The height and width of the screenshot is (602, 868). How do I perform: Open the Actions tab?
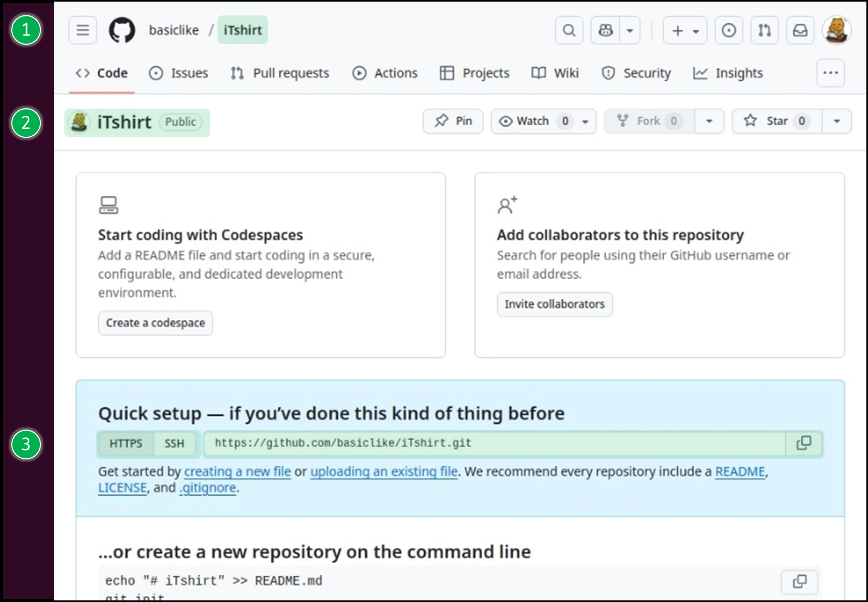click(385, 73)
